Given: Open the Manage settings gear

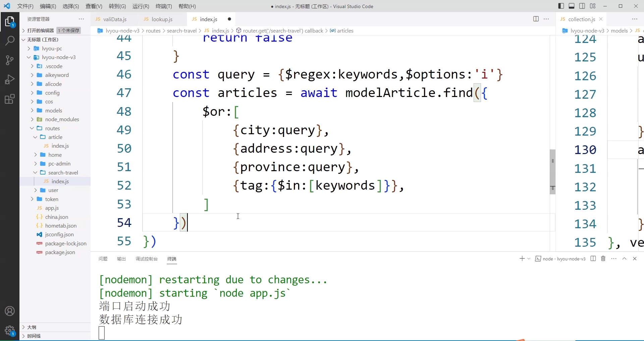Looking at the screenshot, I should 10,331.
